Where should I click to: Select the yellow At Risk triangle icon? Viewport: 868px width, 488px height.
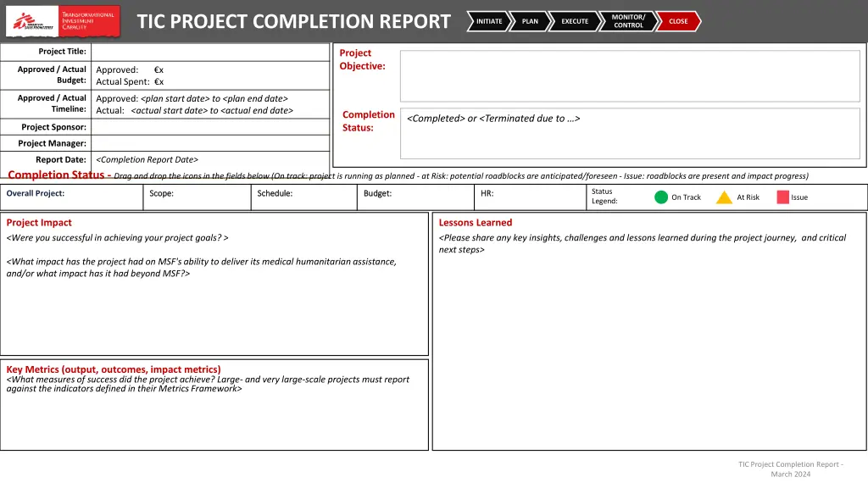724,197
